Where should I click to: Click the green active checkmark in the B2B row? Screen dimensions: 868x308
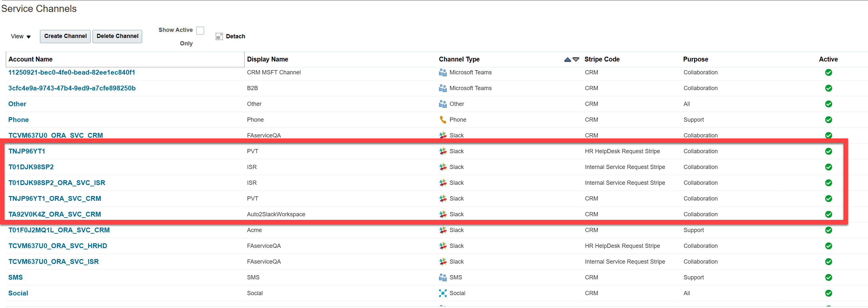[x=829, y=88]
